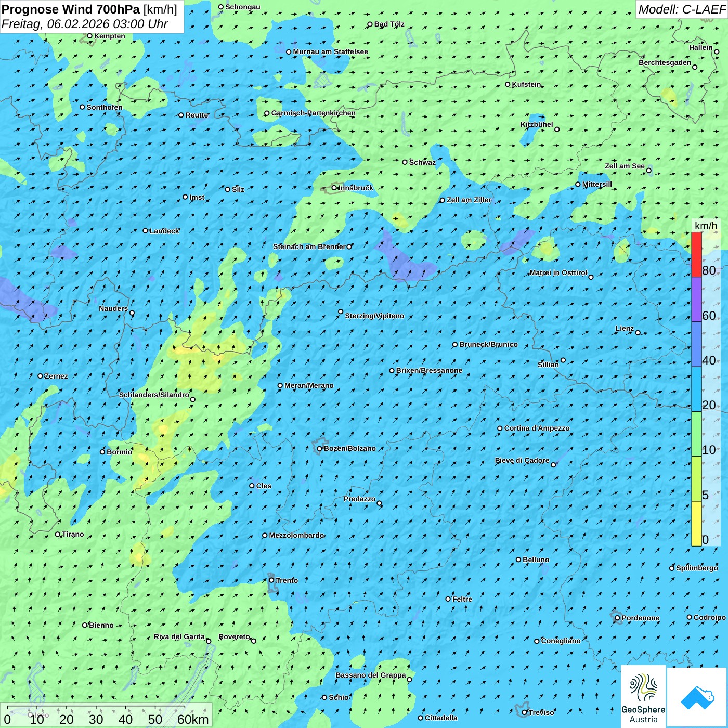Click the 'Brixen/Bressanone' label
The width and height of the screenshot is (728, 728).
click(x=429, y=370)
